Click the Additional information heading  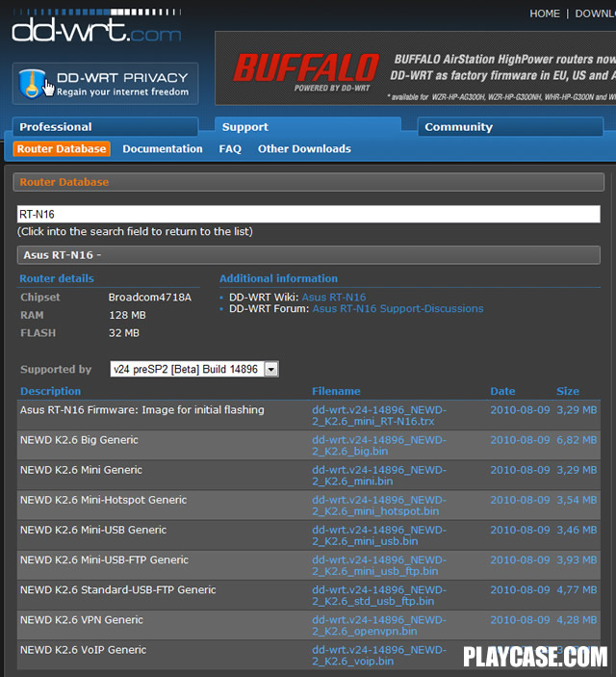[x=278, y=278]
